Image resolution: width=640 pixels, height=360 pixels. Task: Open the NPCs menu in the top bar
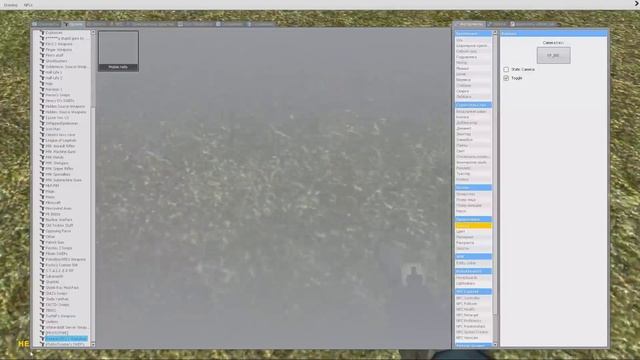[28, 5]
